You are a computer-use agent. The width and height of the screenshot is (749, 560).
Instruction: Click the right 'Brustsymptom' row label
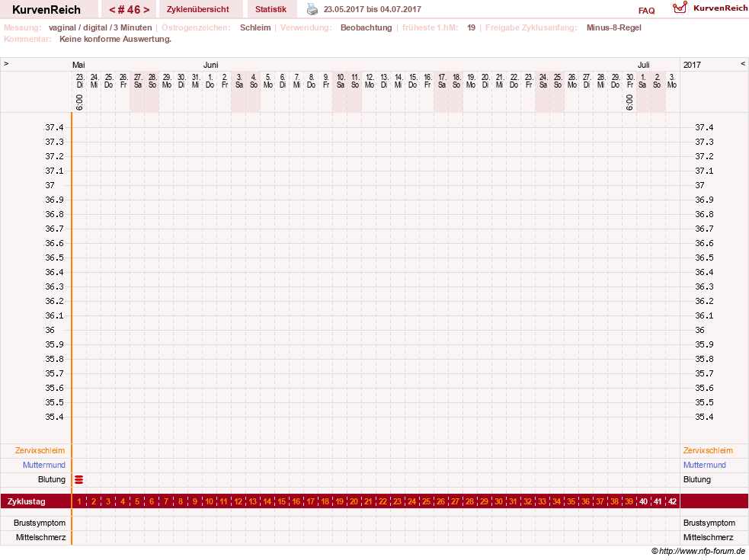point(709,523)
